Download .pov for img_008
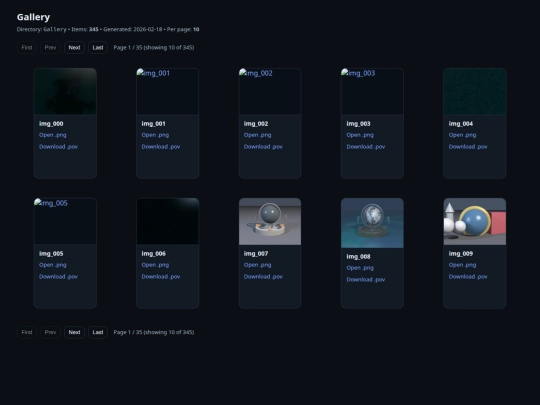Screen dimensions: 540x405 coord(365,280)
